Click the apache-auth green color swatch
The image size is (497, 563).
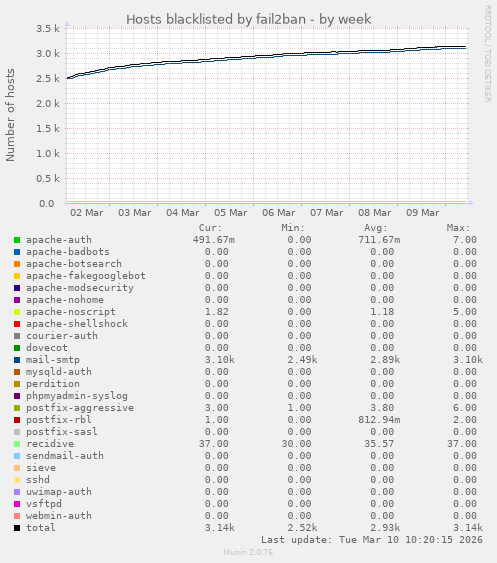click(x=17, y=240)
